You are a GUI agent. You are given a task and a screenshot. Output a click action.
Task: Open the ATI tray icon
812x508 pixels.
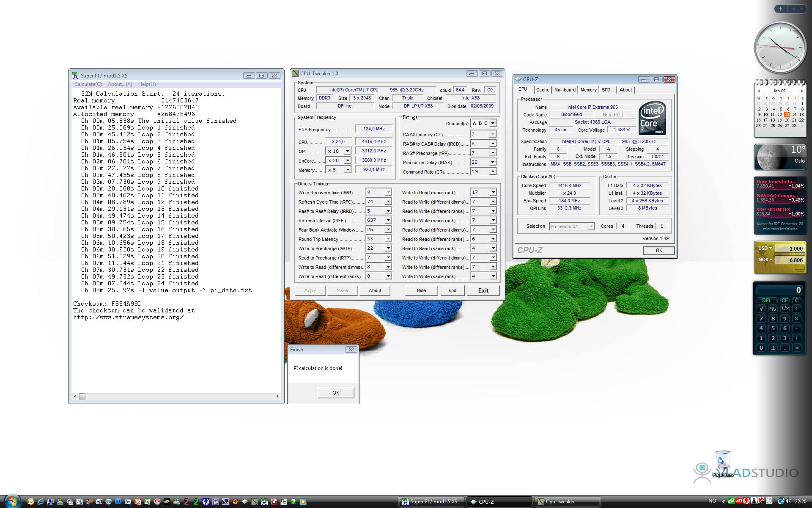pos(739,501)
